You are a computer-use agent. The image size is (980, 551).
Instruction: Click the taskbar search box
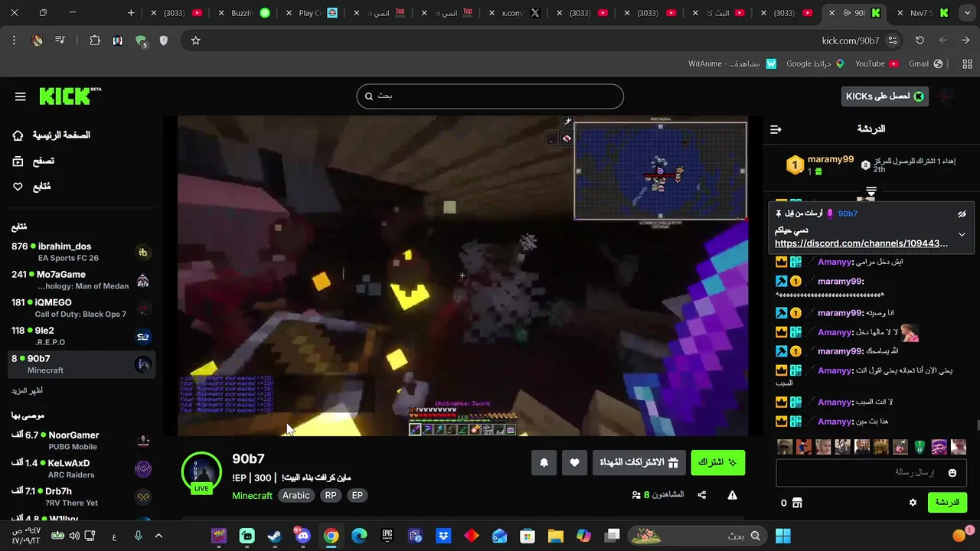697,536
